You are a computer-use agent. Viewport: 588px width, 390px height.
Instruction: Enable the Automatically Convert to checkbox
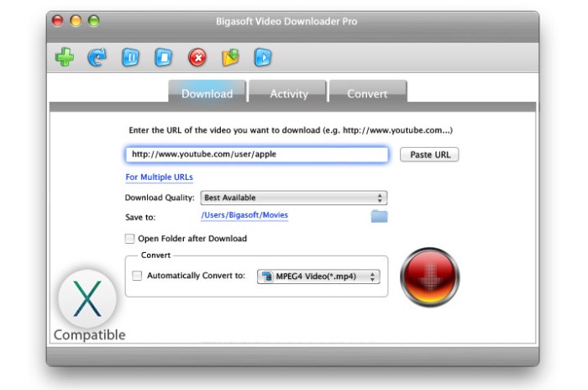point(137,276)
